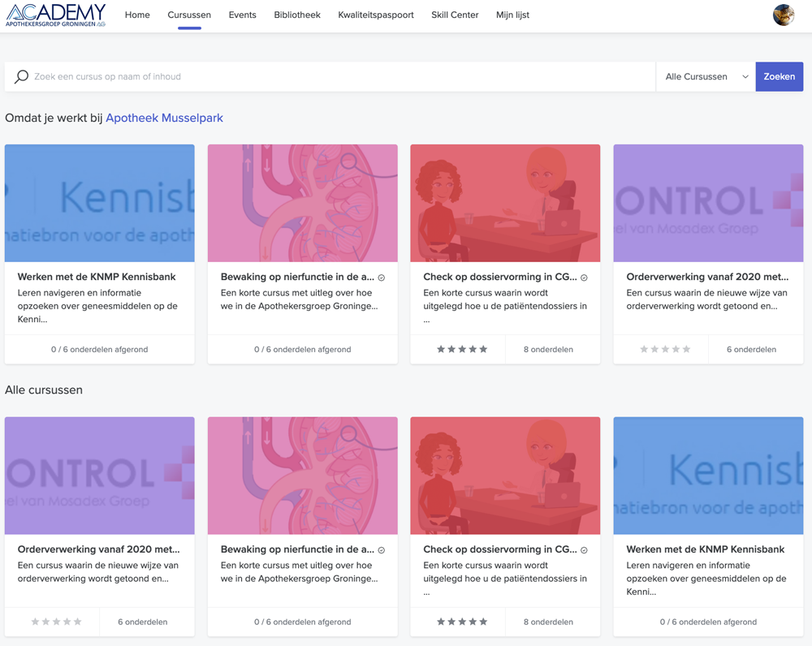Click checkmark icon beside top Bewaking op nierfunctie
The width and height of the screenshot is (812, 646).
[x=382, y=278]
